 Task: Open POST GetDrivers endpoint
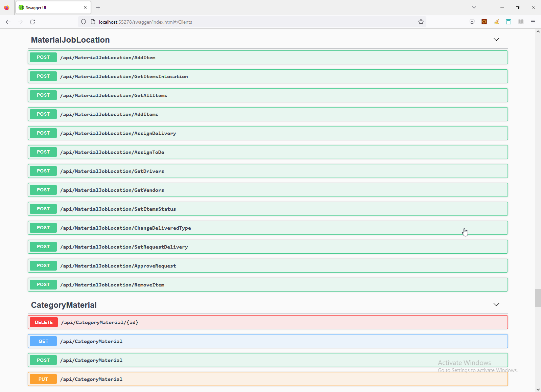268,171
